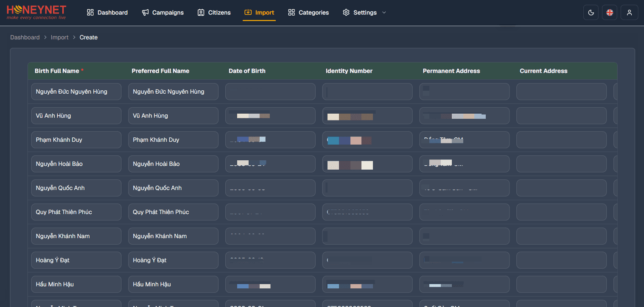Screen dimensions: 644x307
Task: Click the Create breadcrumb text
Action: coord(89,37)
